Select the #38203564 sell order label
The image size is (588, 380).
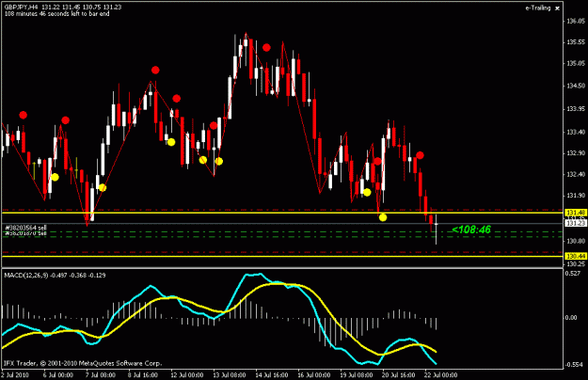25,228
